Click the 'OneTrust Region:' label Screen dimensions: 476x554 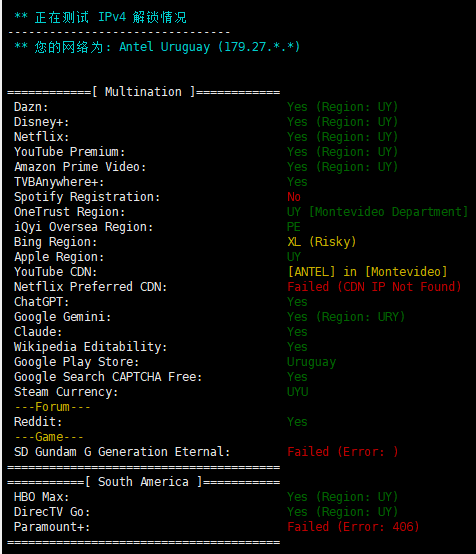(70, 212)
